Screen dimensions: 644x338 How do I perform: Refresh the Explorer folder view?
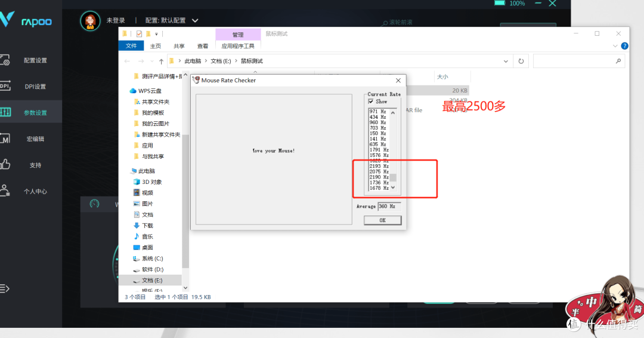pyautogui.click(x=521, y=62)
